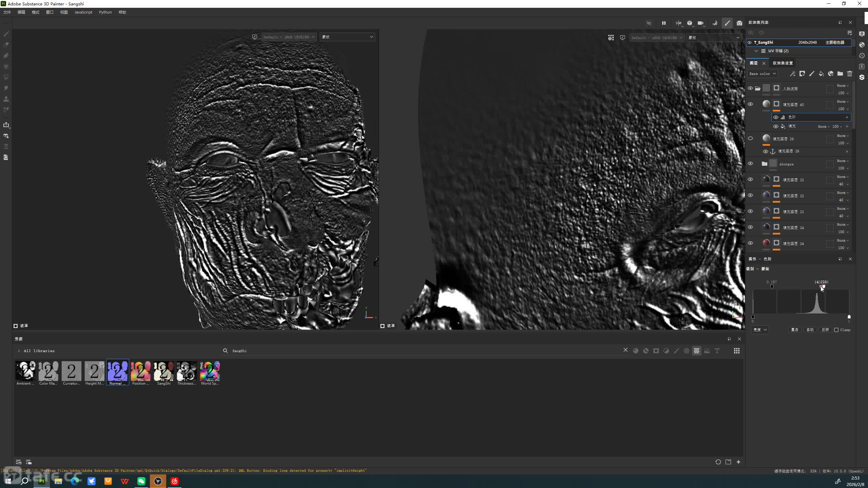Click the black input level handle at 0.197
Screen dimensions: 868x488
[772, 287]
